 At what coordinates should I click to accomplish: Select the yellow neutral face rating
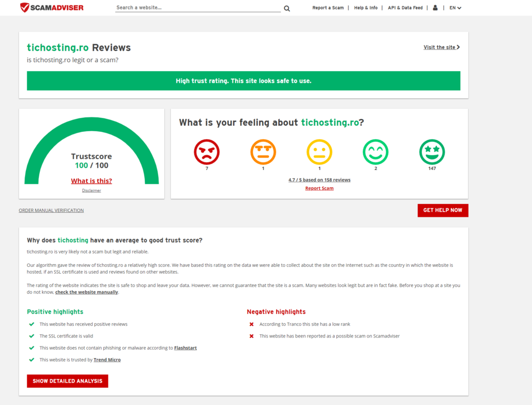pos(319,152)
